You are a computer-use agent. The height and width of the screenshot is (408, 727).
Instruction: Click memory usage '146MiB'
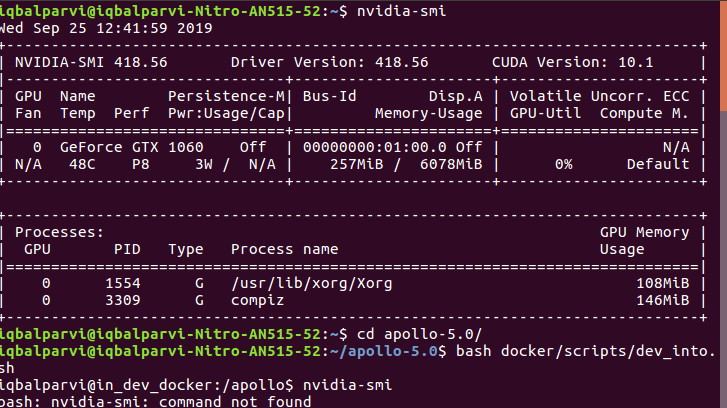pos(663,300)
